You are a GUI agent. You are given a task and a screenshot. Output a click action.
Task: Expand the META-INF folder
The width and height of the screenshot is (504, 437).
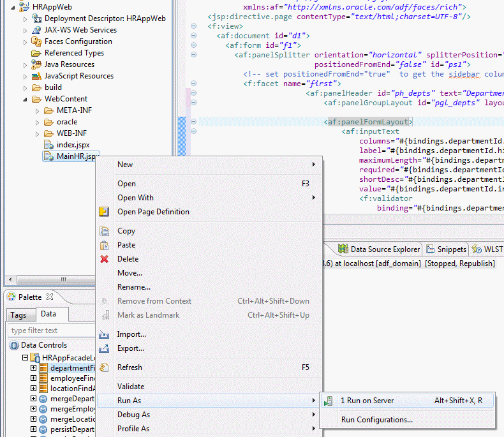[38, 110]
